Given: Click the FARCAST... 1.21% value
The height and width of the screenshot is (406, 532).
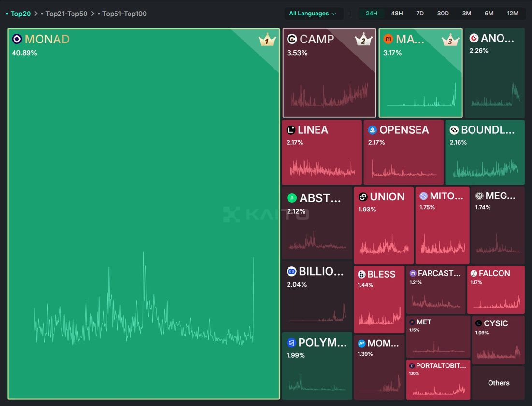Looking at the screenshot, I should coord(415,282).
